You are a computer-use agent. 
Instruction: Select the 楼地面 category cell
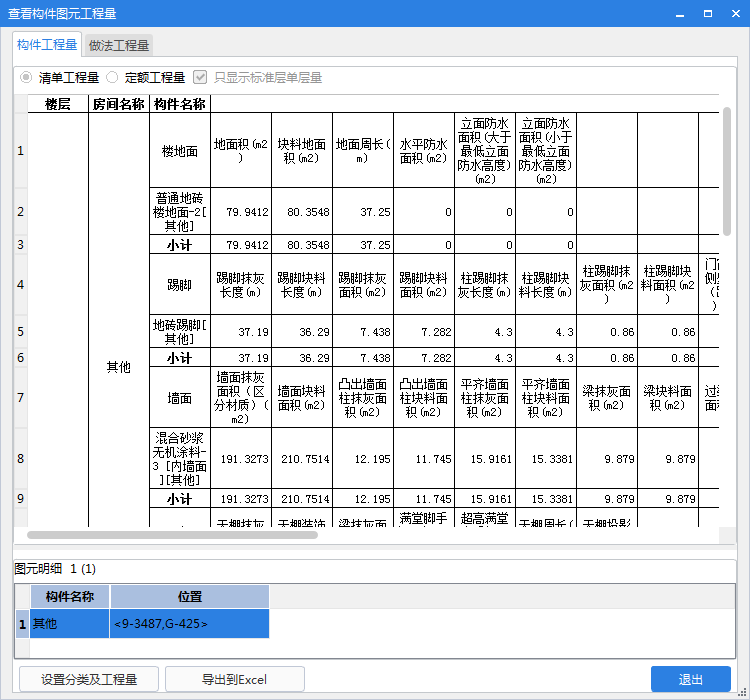180,151
